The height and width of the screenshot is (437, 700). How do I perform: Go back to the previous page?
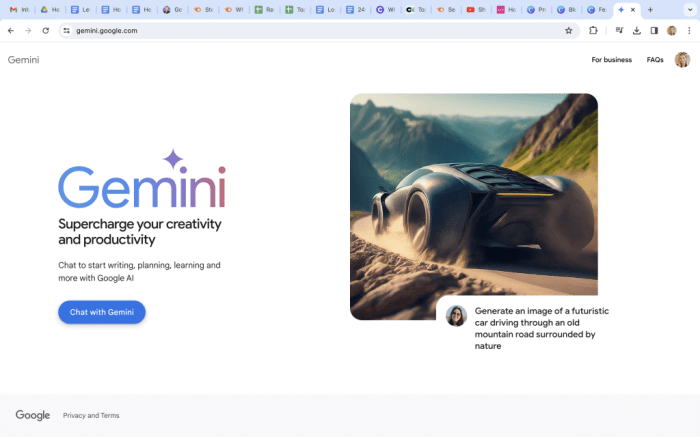pos(11,31)
